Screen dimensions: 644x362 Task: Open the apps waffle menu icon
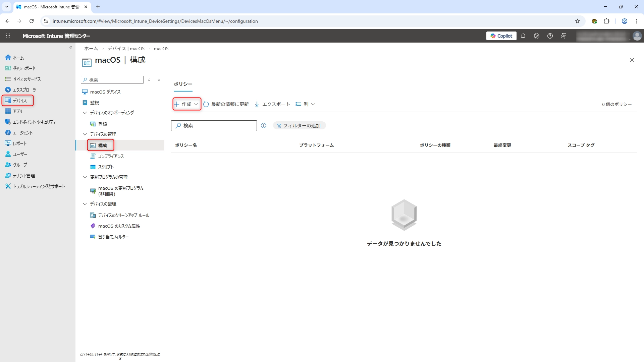(8, 36)
